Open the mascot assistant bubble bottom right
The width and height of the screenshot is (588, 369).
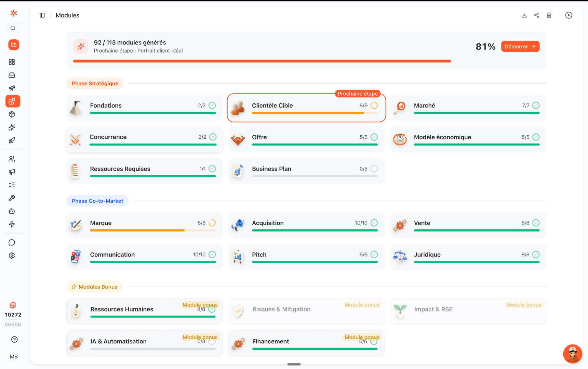(x=573, y=354)
